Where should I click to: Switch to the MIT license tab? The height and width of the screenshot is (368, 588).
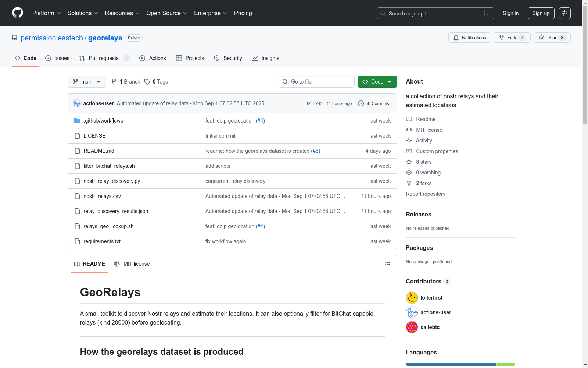(x=132, y=264)
